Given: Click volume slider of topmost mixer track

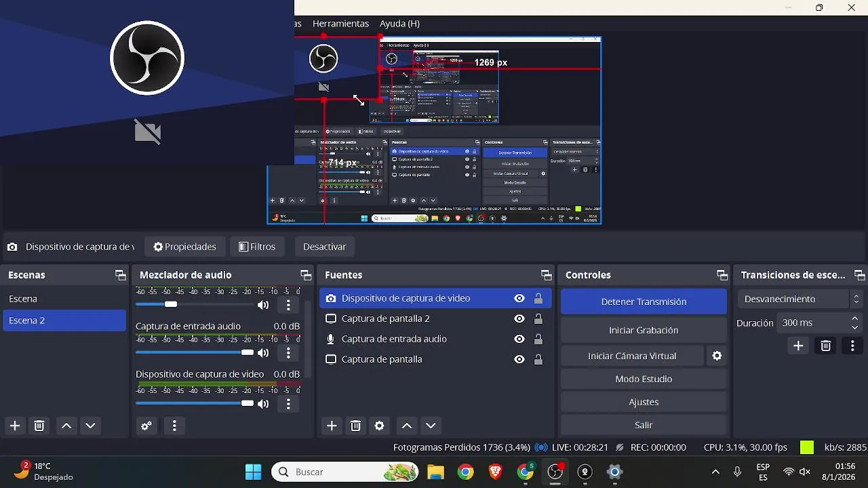Looking at the screenshot, I should coord(195,304).
